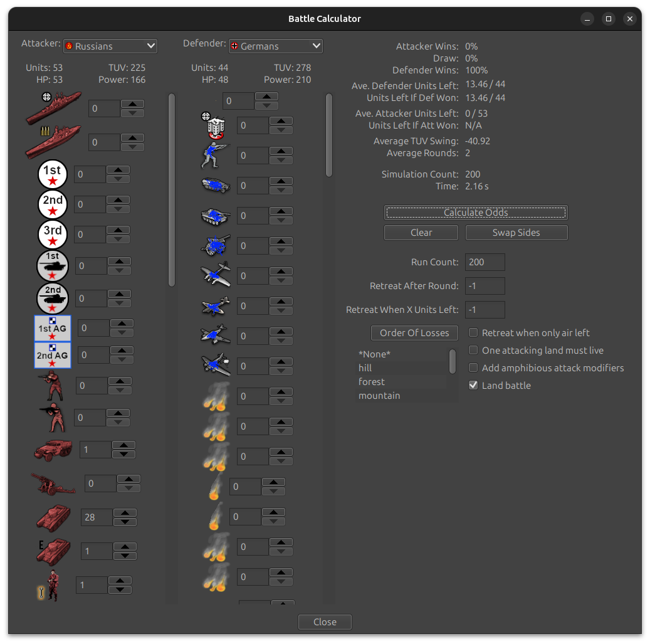The image size is (650, 644).
Task: Click the Swap Sides button
Action: pyautogui.click(x=516, y=233)
